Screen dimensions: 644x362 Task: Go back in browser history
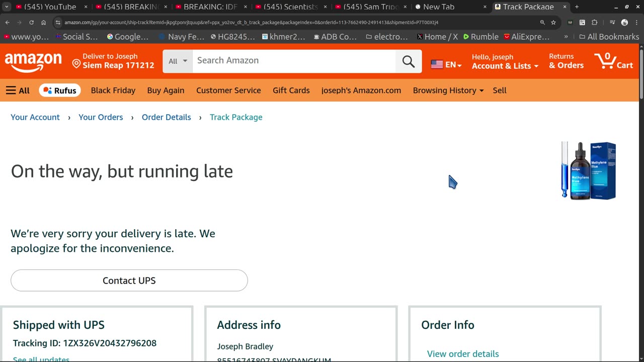coord(7,23)
